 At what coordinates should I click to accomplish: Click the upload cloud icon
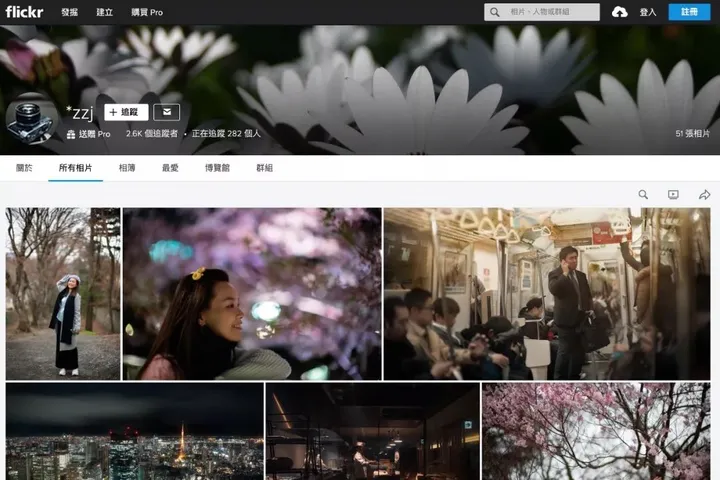coord(619,12)
